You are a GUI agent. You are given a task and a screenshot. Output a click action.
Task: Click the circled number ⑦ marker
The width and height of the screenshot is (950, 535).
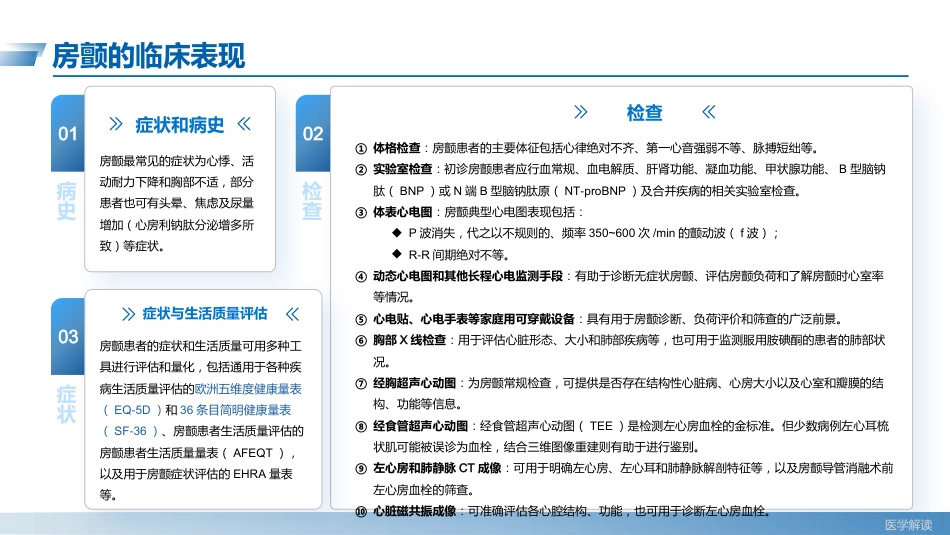[x=361, y=384]
